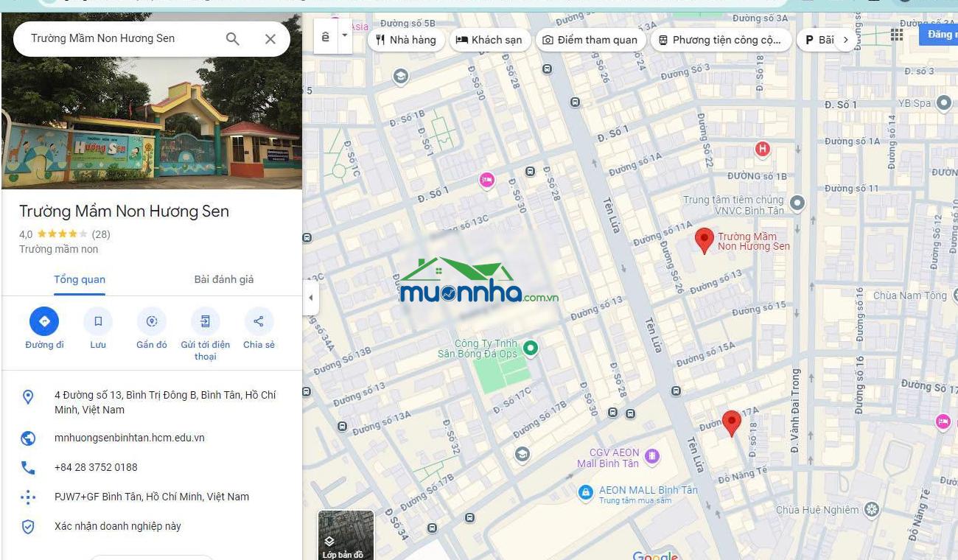
Task: Click Gửi tới điện thoại icon
Action: click(x=205, y=321)
